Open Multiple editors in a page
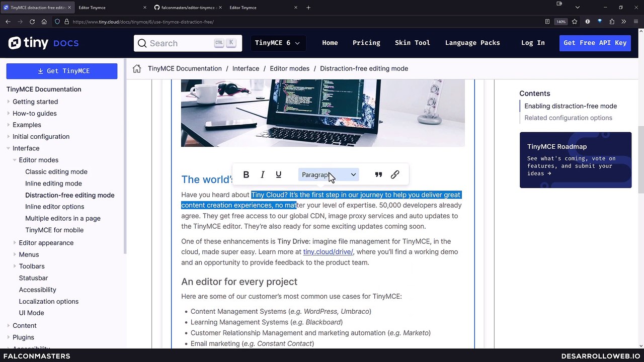The width and height of the screenshot is (644, 362). 63,218
